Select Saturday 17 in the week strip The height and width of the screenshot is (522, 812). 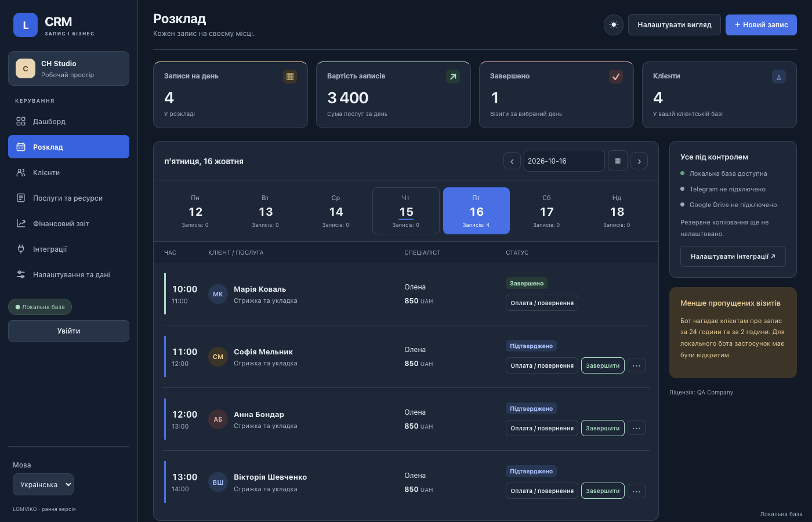tap(546, 211)
